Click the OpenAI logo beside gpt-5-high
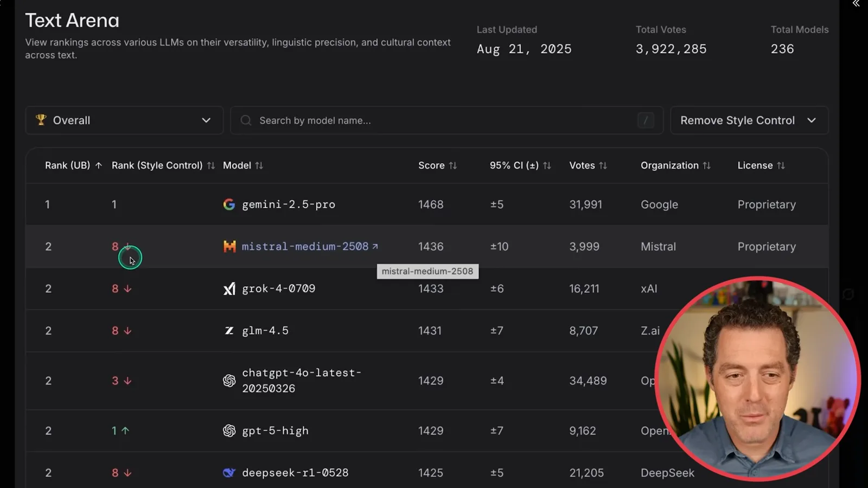Image resolution: width=868 pixels, height=488 pixels. pyautogui.click(x=229, y=431)
